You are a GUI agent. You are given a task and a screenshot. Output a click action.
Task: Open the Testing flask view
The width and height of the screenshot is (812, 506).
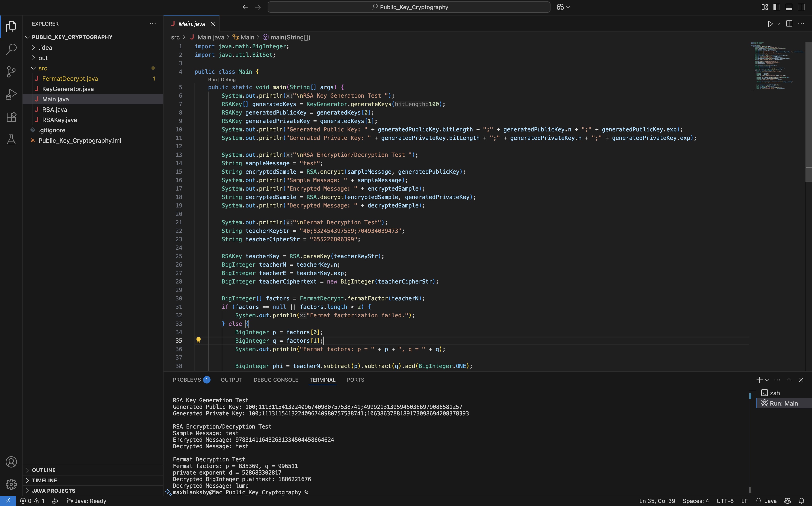[x=11, y=140]
